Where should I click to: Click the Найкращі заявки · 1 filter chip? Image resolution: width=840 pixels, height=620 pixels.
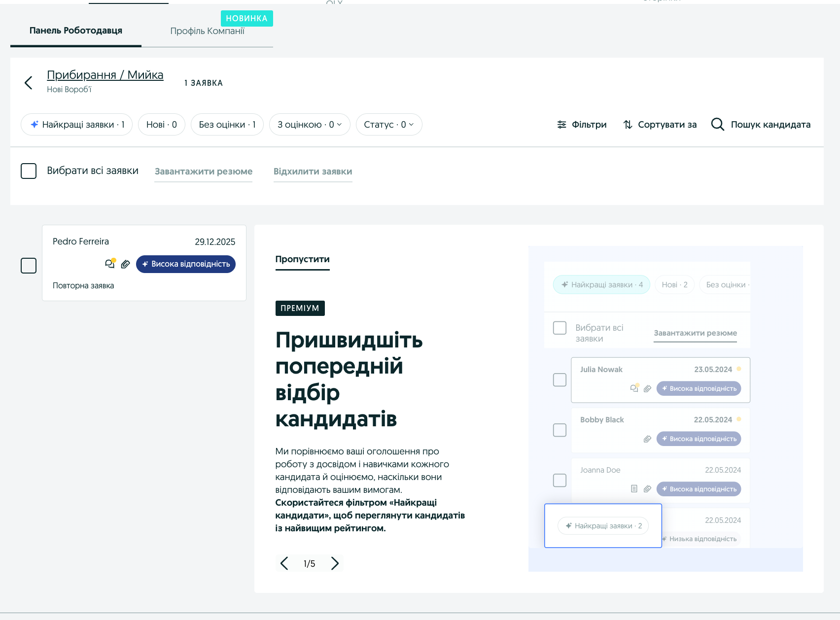pos(76,124)
